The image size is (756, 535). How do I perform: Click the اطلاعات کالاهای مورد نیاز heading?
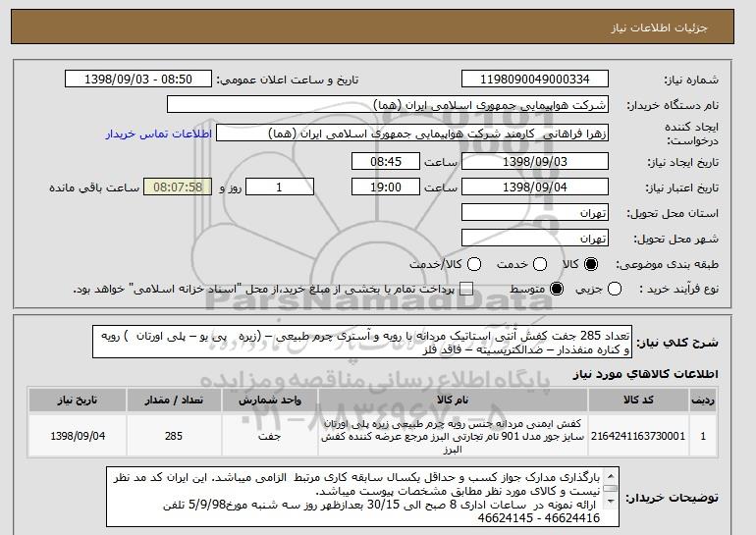[x=646, y=374]
